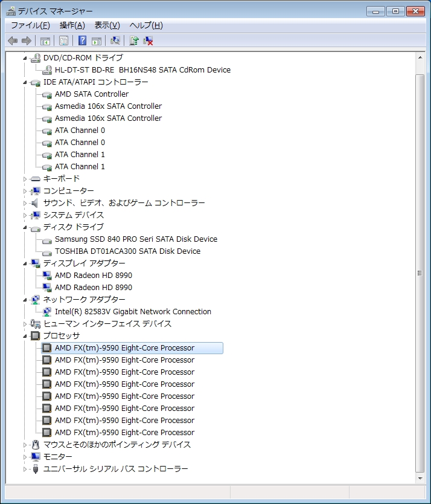Minimize the デバイス マネージャー window
Viewport: 431px width, 504px height.
[375, 11]
